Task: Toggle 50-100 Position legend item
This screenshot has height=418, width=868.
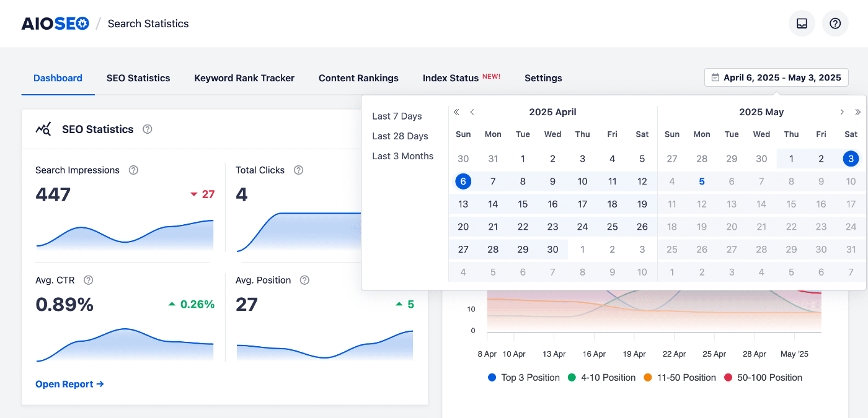Action: click(763, 377)
